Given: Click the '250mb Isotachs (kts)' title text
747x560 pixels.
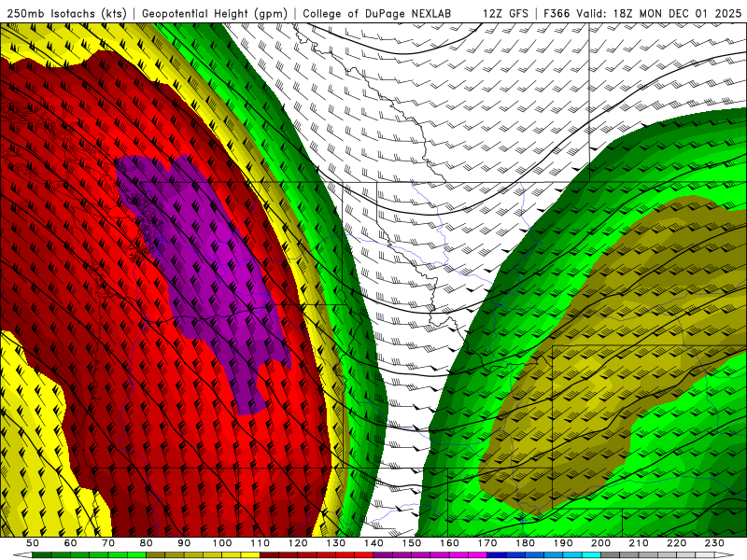Looking at the screenshot, I should point(67,14).
